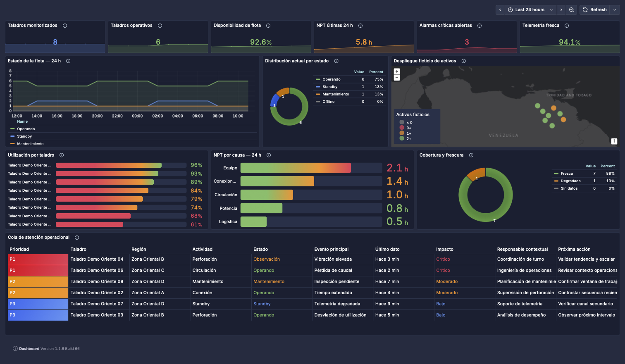The height and width of the screenshot is (364, 625).
Task: Toggle Mantenimiento in distribution legend
Action: pos(336,94)
